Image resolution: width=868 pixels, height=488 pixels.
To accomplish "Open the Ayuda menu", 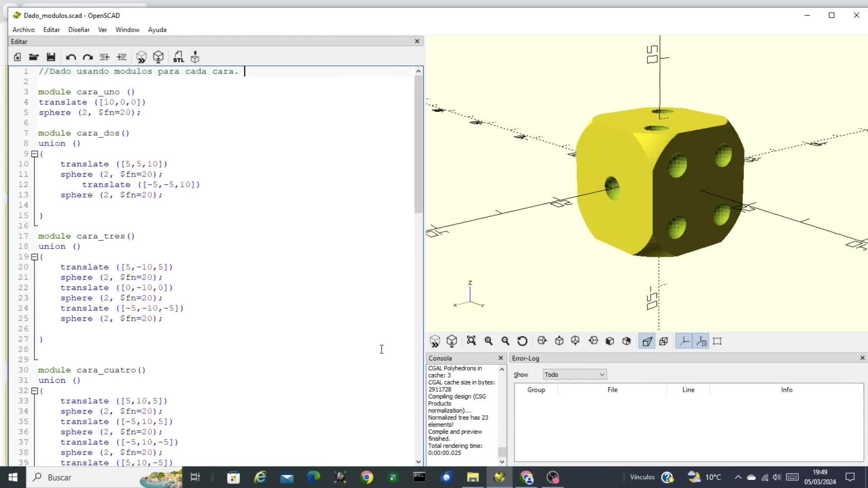I will tap(157, 29).
